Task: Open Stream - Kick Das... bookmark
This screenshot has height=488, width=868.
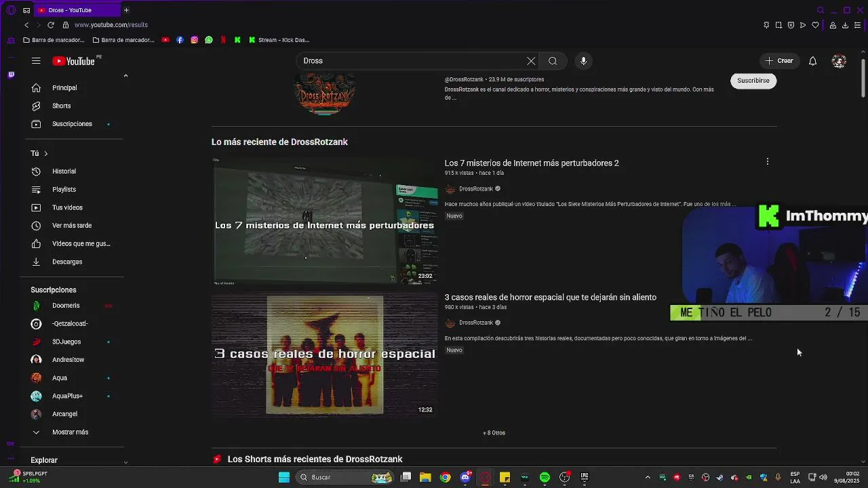Action: tap(279, 40)
